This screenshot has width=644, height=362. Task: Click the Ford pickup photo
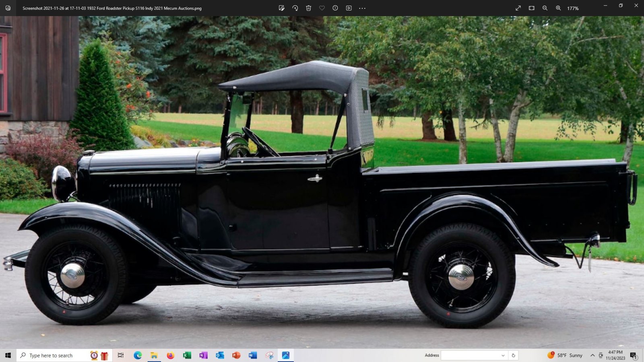click(322, 182)
